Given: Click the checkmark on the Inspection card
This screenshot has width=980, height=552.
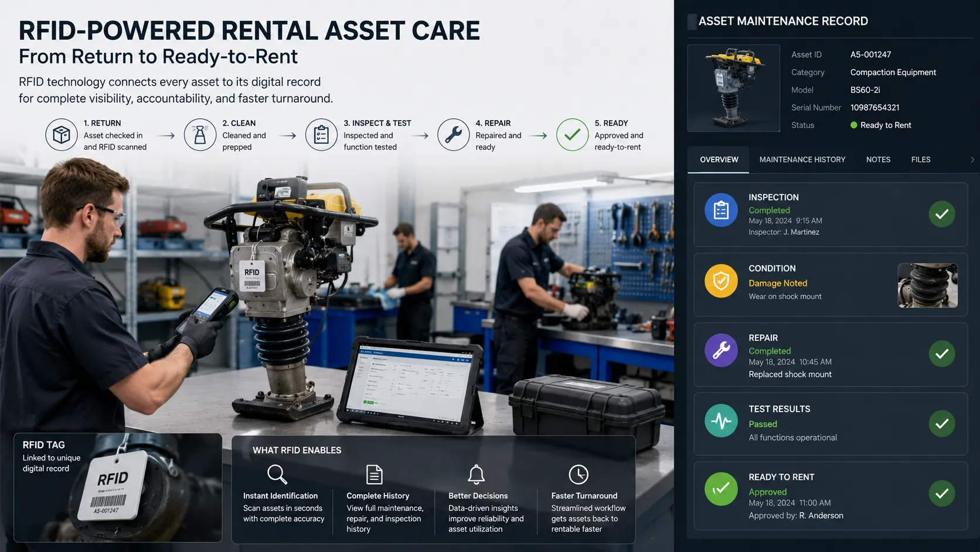Looking at the screenshot, I should click(x=942, y=214).
